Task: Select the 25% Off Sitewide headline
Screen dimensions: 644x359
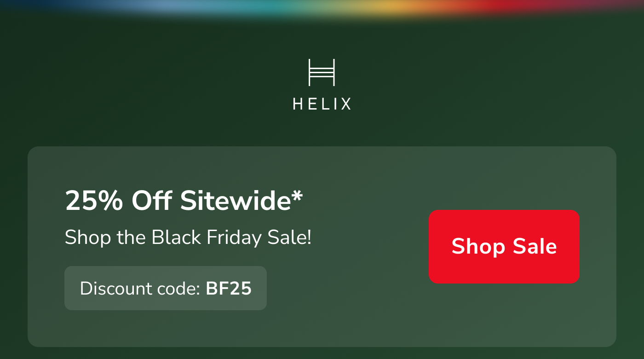Action: click(184, 201)
